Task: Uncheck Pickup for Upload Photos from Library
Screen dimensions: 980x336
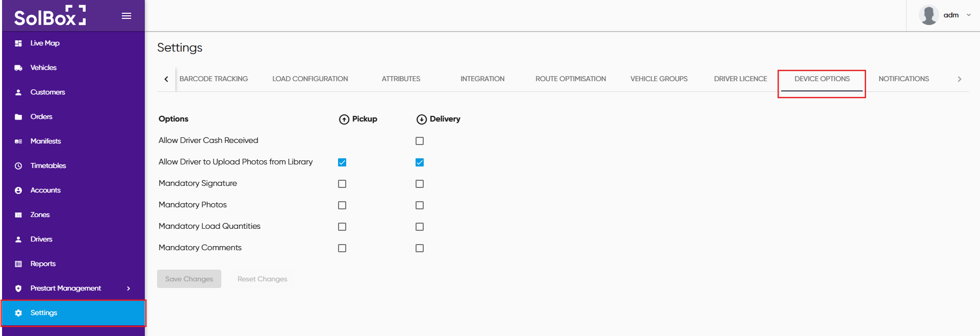Action: click(x=342, y=162)
